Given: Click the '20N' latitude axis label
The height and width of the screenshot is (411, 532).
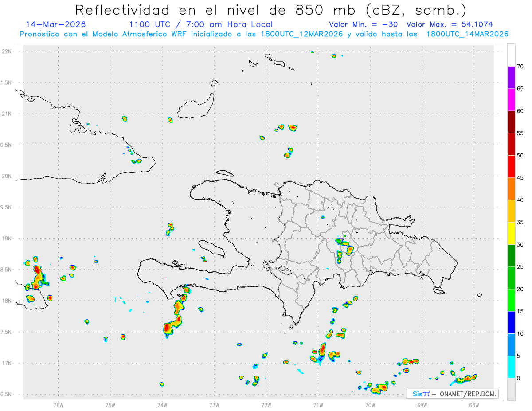Looking at the screenshot, I should point(8,176).
